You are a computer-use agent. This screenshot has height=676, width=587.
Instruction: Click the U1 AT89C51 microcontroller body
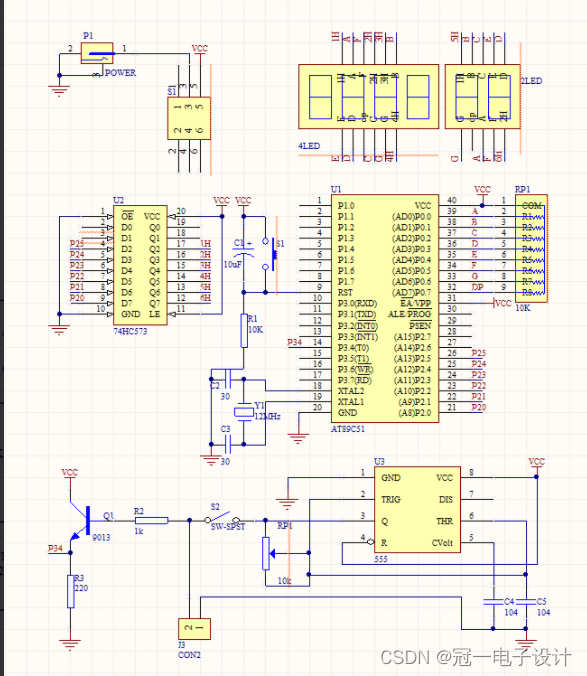pyautogui.click(x=385, y=308)
